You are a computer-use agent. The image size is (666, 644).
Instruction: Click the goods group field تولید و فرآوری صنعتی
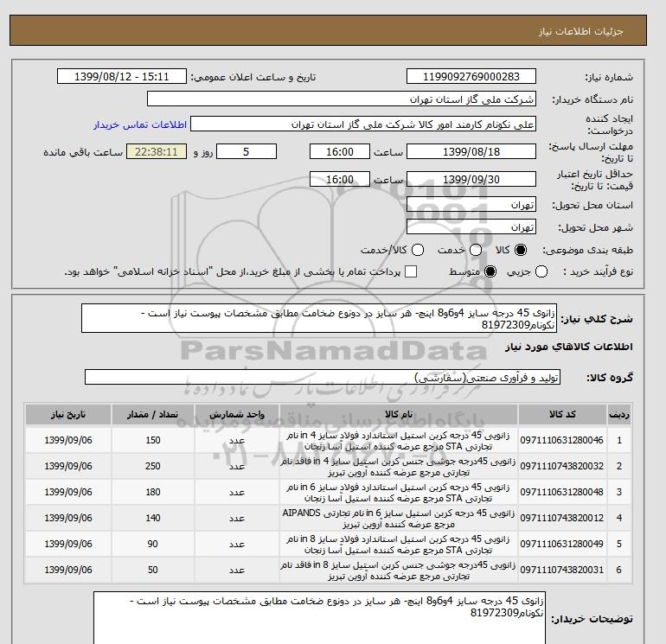pyautogui.click(x=323, y=377)
